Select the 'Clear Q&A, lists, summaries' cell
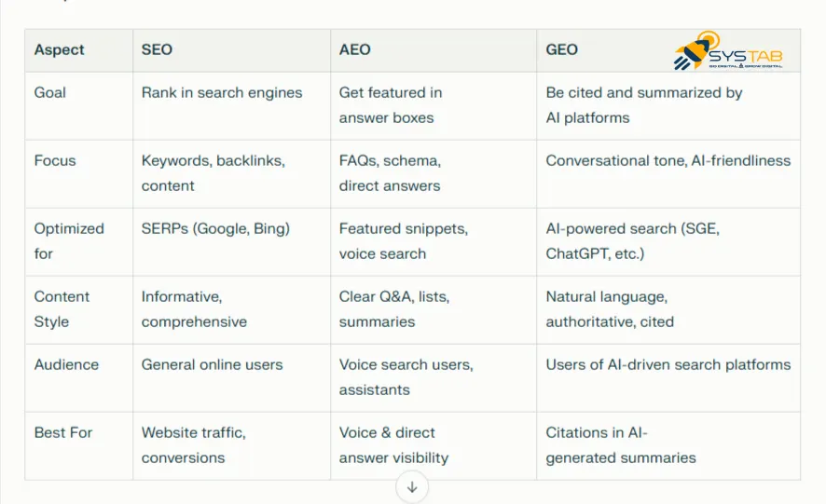Image resolution: width=826 pixels, height=504 pixels. [394, 308]
